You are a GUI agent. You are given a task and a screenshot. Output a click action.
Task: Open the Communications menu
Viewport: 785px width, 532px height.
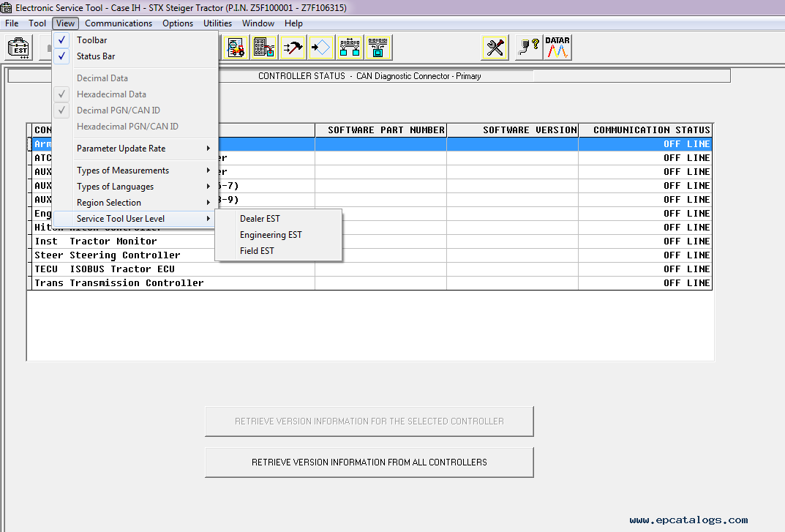(x=118, y=23)
